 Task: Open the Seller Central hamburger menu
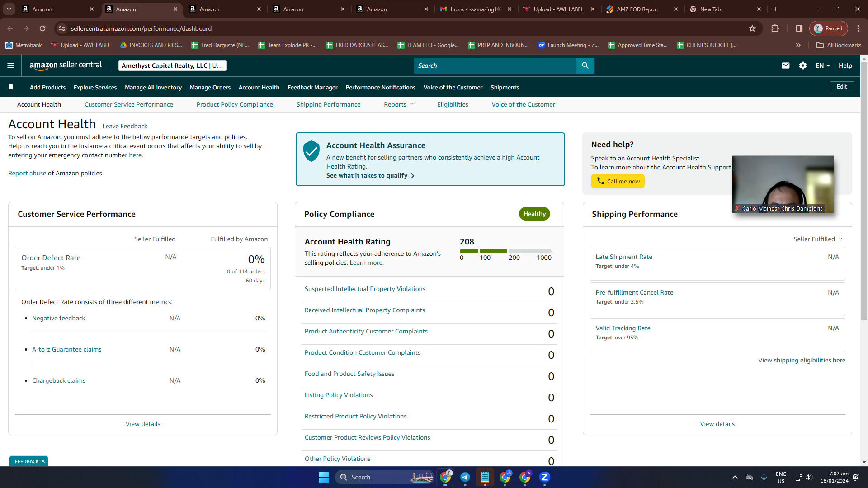(11, 66)
